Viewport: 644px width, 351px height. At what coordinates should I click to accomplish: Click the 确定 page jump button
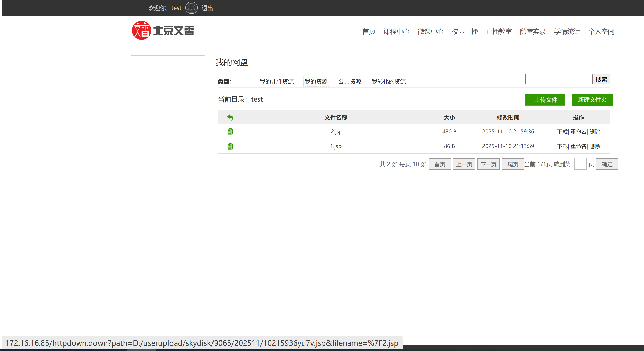pyautogui.click(x=607, y=164)
